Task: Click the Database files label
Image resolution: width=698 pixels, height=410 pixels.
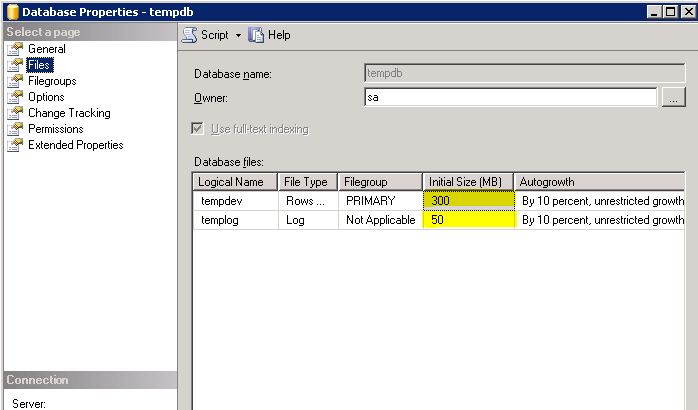Action: tap(229, 162)
